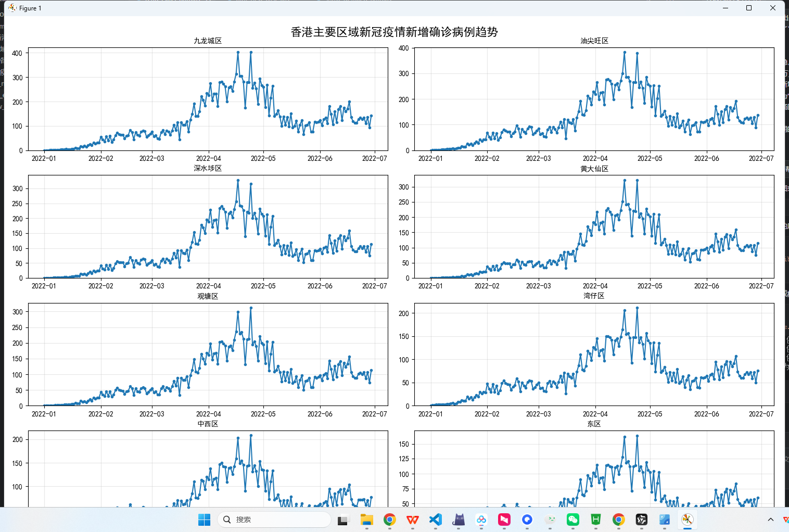
Task: Click the 湾仔区 subplot title
Action: pyautogui.click(x=594, y=296)
